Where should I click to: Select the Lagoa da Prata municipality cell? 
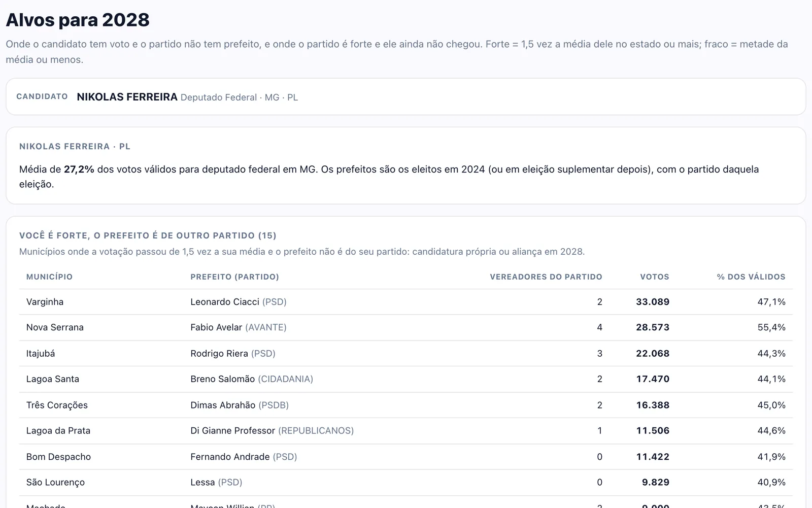[x=58, y=431]
